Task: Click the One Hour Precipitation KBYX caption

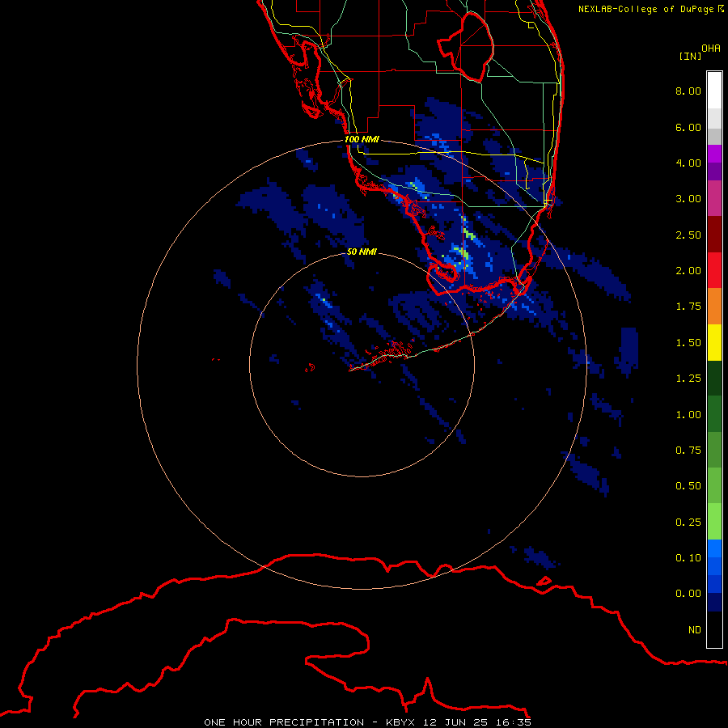Action: click(367, 722)
